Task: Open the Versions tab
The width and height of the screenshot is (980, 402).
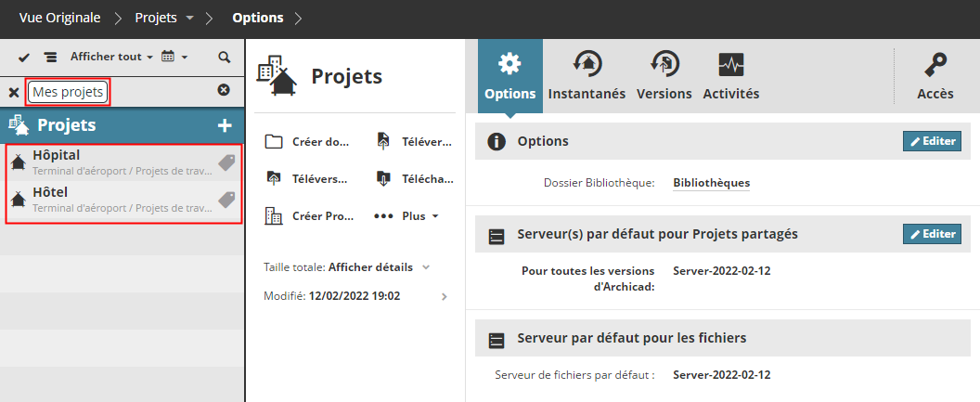Action: pyautogui.click(x=664, y=76)
